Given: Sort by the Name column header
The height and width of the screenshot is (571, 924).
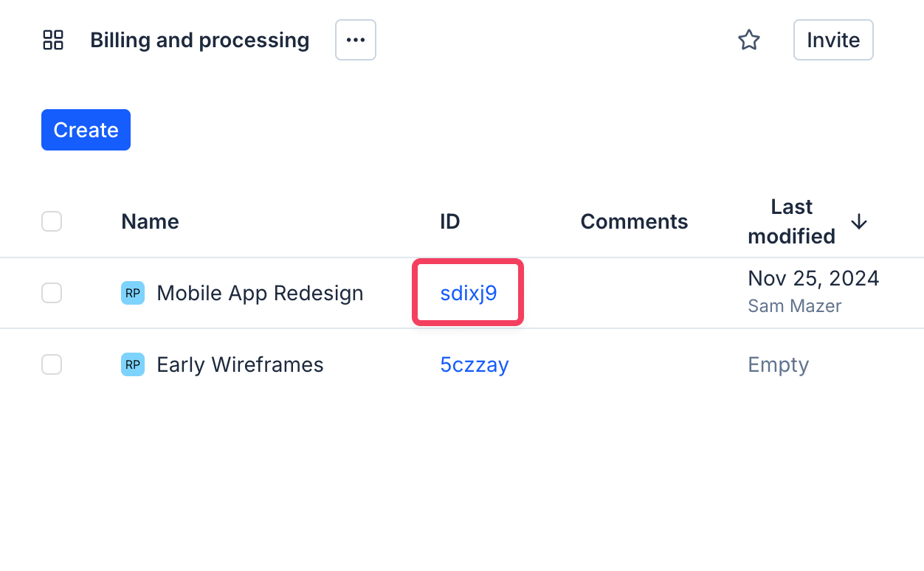Looking at the screenshot, I should [x=150, y=221].
